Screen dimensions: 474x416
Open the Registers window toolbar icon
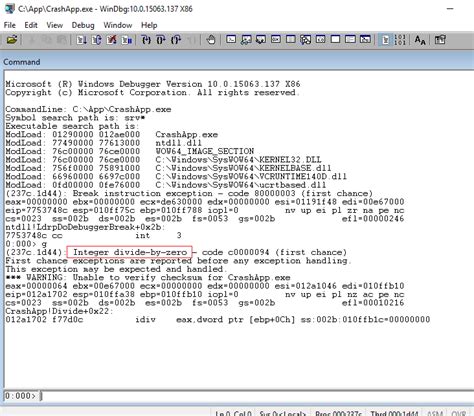(x=276, y=40)
